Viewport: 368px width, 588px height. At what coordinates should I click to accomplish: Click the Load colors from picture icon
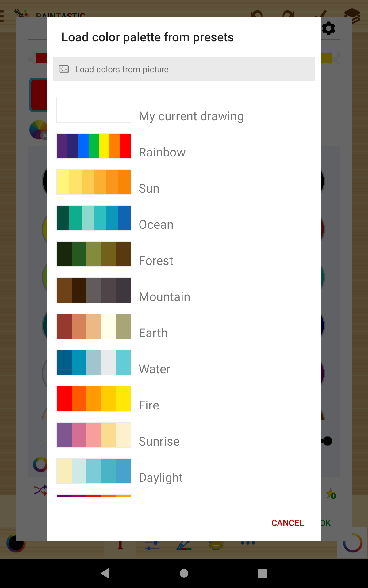point(64,69)
